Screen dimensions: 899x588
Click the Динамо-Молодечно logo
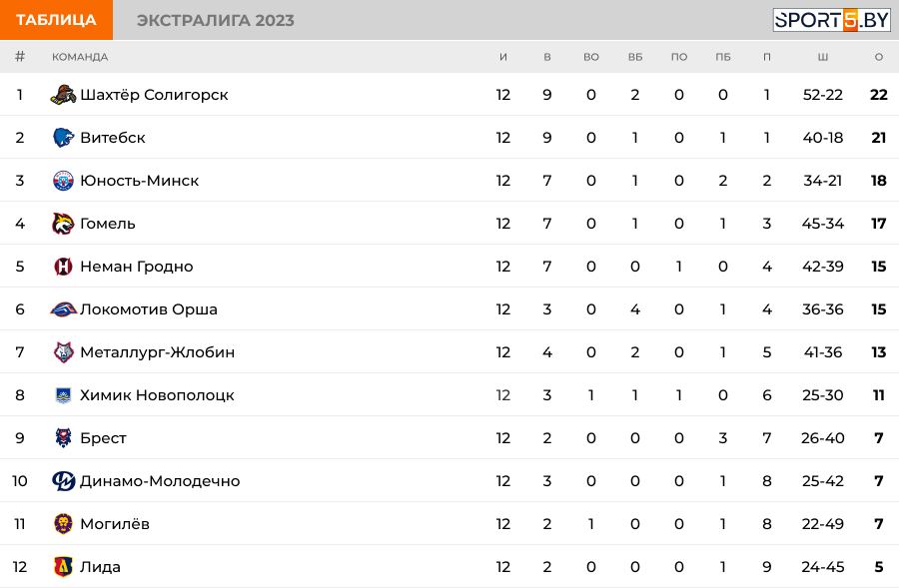point(63,481)
